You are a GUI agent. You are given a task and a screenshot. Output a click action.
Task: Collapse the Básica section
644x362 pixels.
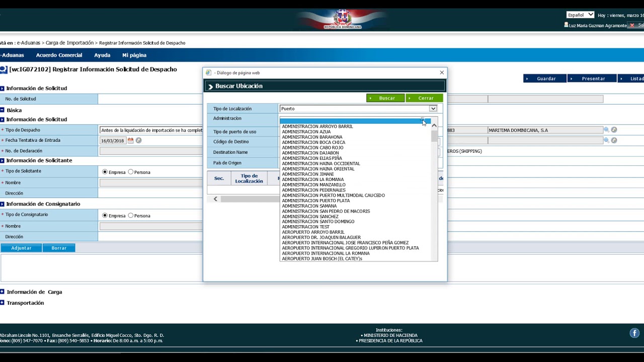point(3,110)
